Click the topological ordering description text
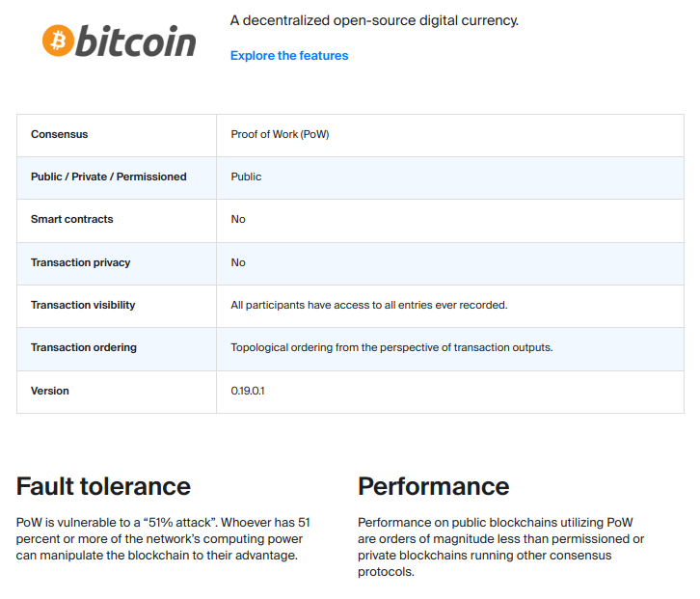Image resolution: width=700 pixels, height=599 pixels. pos(391,347)
